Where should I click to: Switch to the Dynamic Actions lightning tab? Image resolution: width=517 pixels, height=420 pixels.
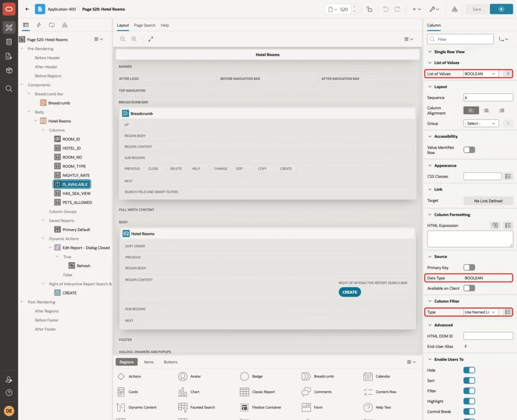[38, 25]
